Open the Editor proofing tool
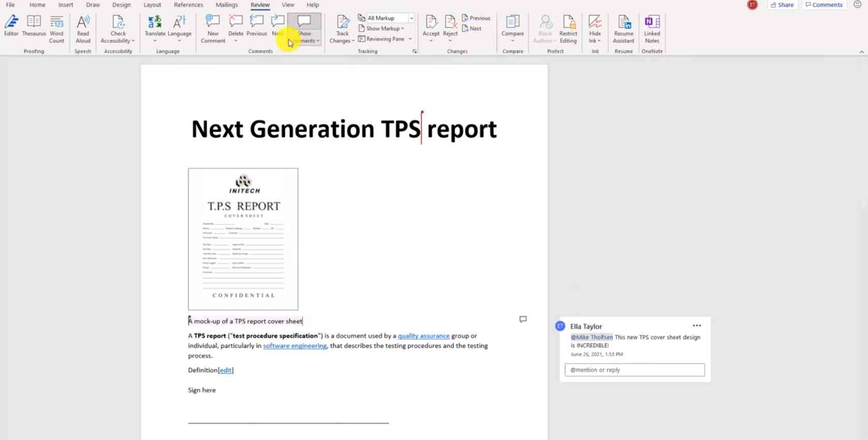The image size is (868, 440). coord(11,26)
